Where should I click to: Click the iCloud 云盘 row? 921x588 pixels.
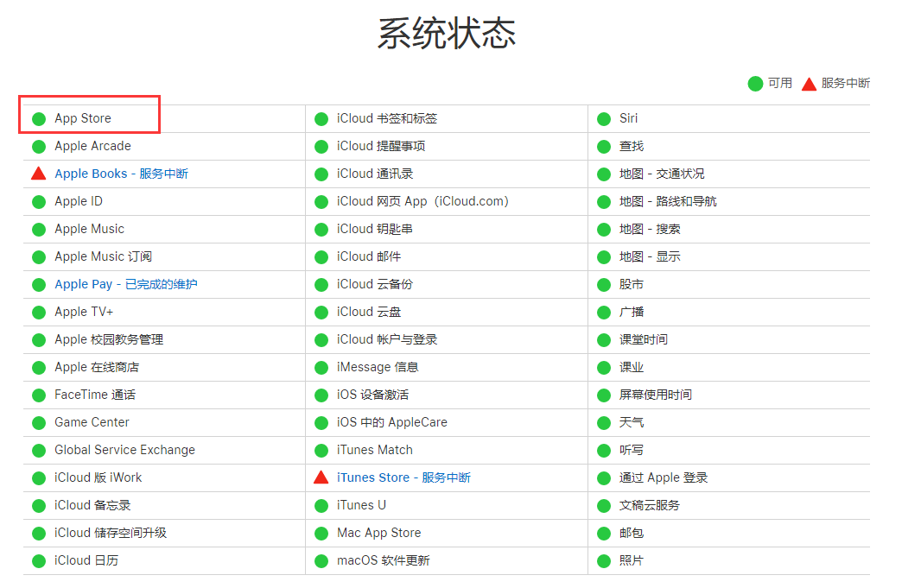(366, 312)
